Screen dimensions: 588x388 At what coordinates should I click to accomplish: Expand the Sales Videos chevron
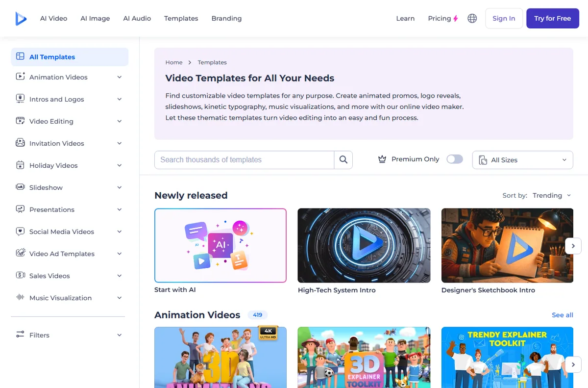click(x=120, y=276)
